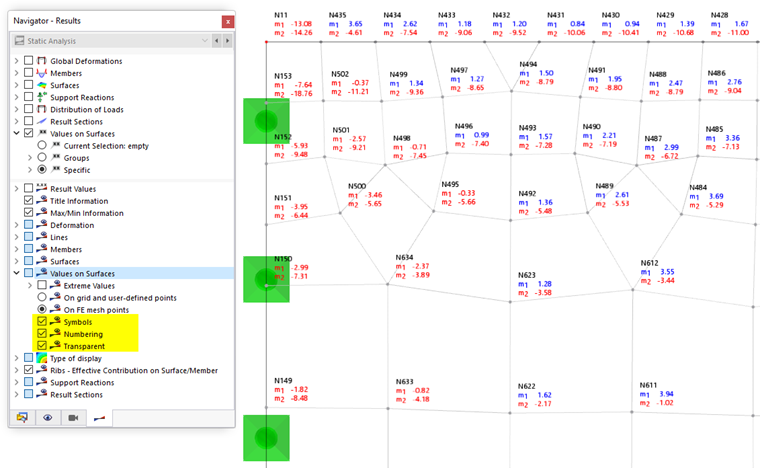Open the Navigator Data tab icon
Screen dimensions: 760x468
(22, 418)
